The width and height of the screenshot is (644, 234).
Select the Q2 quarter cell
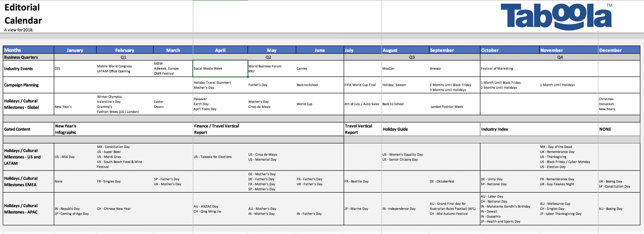pyautogui.click(x=268, y=57)
